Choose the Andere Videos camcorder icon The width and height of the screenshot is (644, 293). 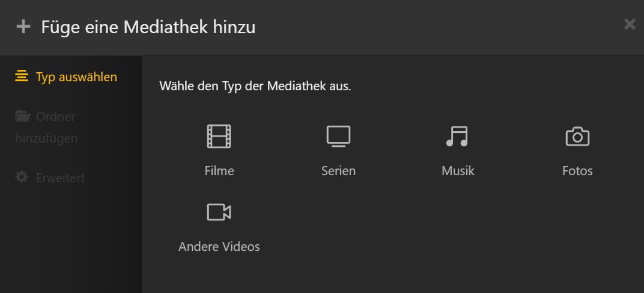click(x=219, y=212)
